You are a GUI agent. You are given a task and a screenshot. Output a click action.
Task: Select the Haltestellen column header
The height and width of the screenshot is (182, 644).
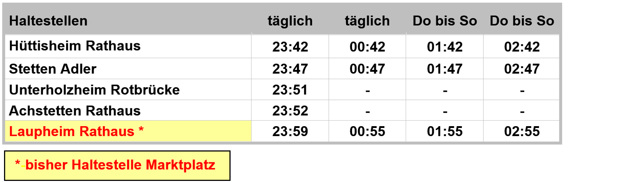click(x=48, y=21)
